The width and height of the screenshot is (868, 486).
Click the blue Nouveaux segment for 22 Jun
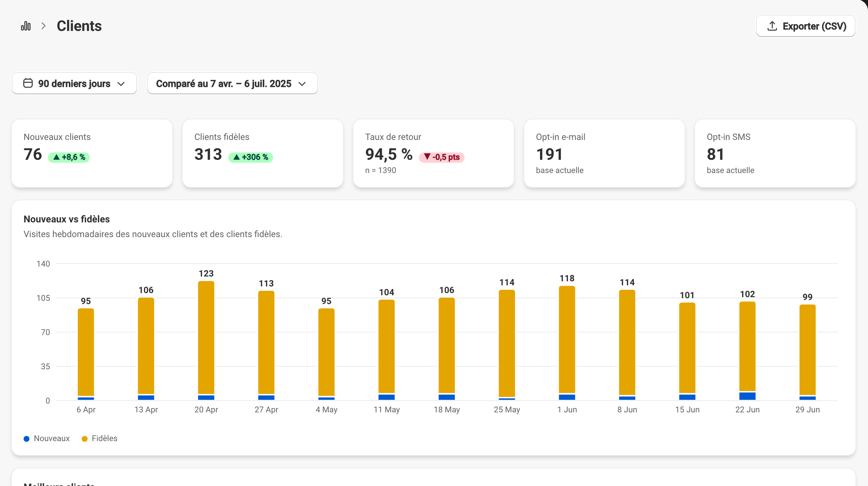point(747,396)
